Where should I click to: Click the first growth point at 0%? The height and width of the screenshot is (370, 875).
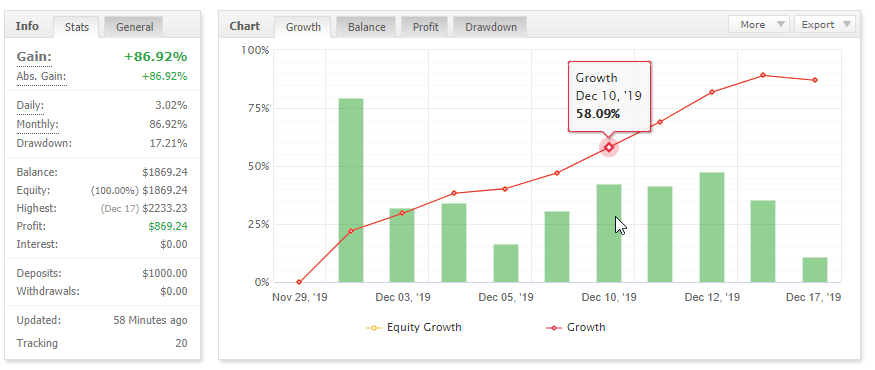pos(299,282)
